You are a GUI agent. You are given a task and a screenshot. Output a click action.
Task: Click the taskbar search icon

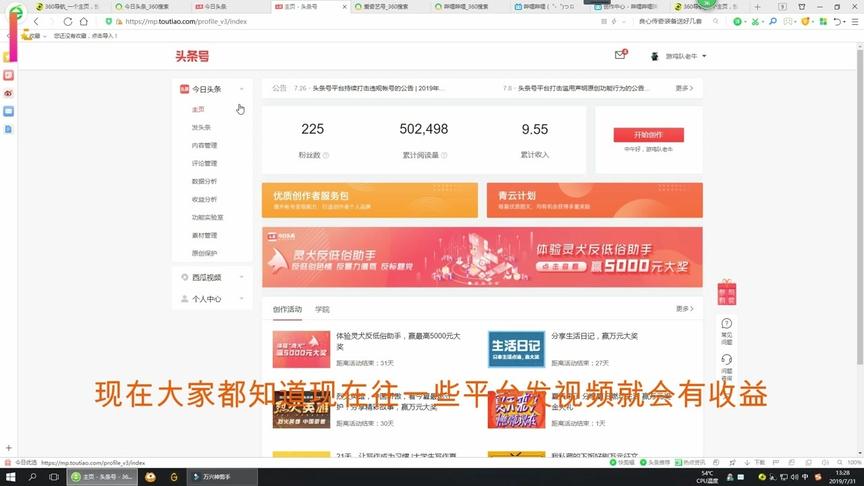coord(32,477)
